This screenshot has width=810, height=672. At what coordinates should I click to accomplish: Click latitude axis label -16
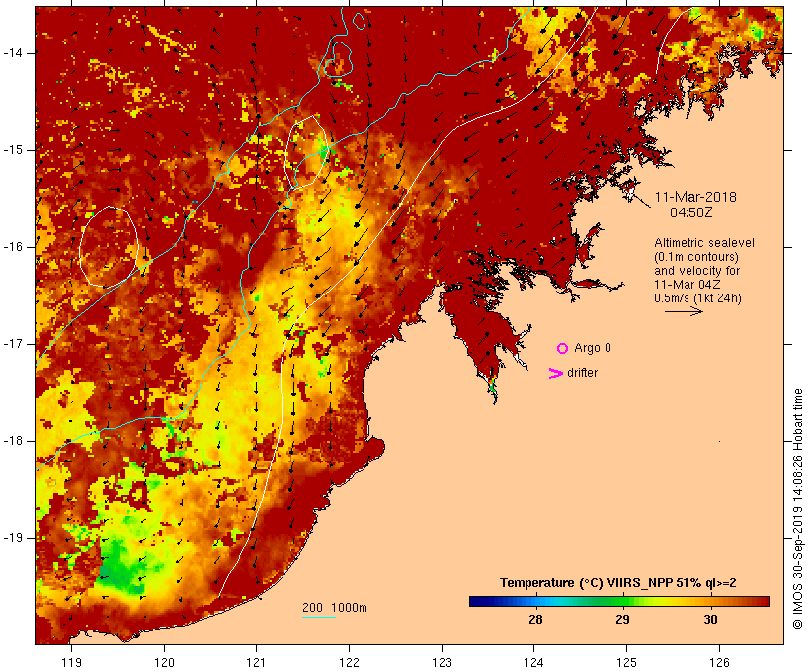point(13,247)
